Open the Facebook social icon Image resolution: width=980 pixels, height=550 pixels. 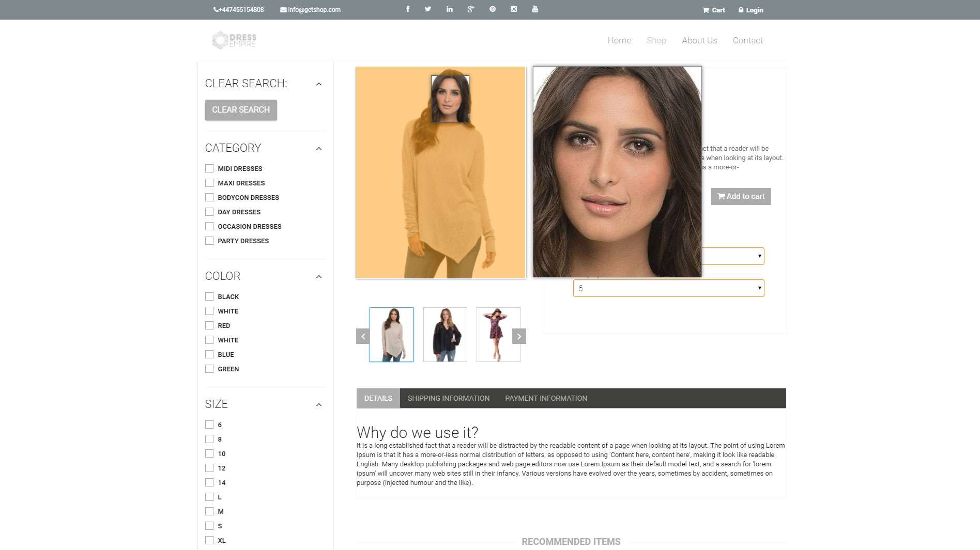tap(408, 9)
